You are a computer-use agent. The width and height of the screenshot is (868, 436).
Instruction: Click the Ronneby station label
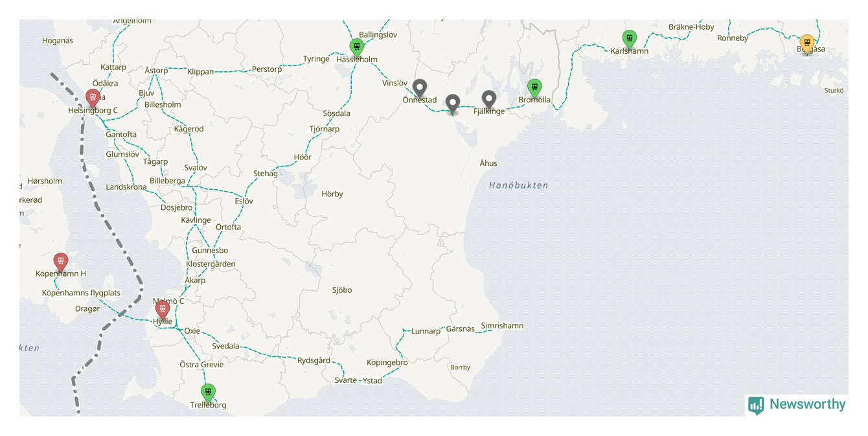[733, 38]
